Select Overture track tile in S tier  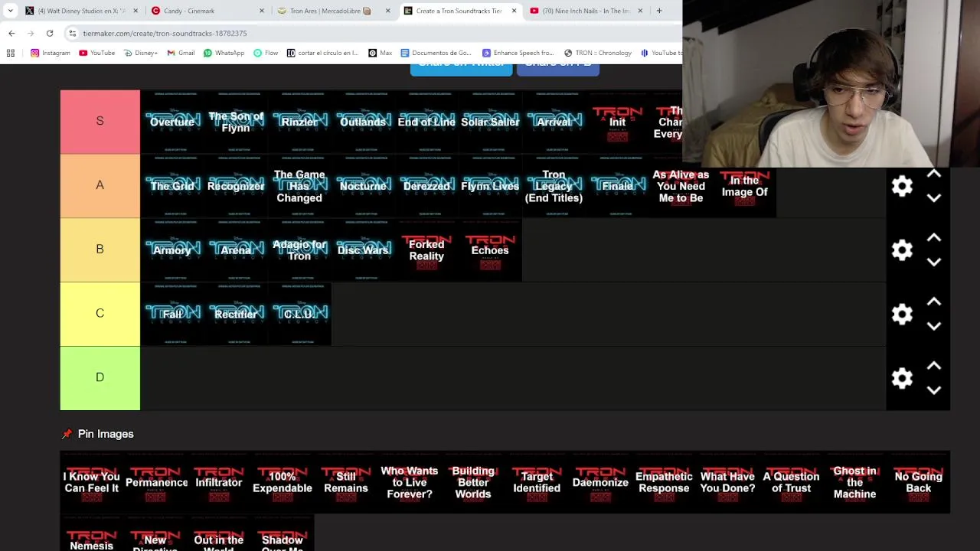click(x=172, y=122)
